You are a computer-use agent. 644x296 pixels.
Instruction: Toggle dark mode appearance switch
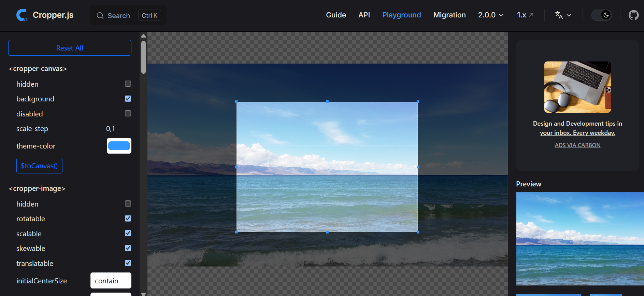point(601,15)
